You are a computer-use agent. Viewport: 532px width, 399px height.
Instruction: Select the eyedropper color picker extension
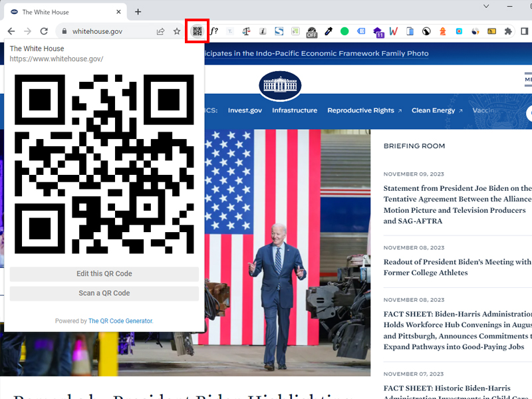pos(328,31)
